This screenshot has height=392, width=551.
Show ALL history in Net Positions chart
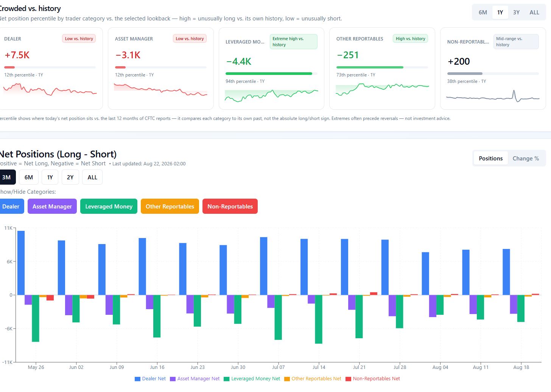[92, 177]
